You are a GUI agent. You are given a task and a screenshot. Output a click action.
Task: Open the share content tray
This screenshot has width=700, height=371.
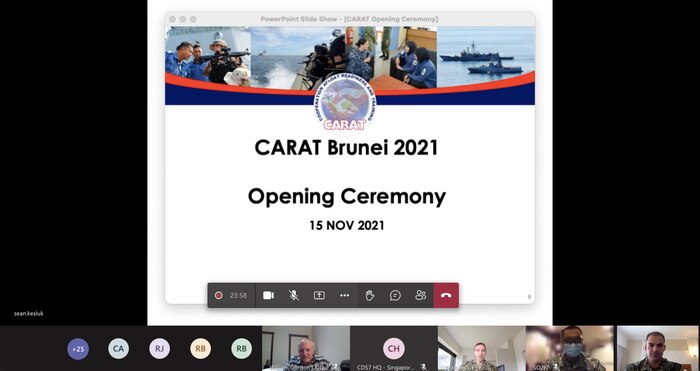click(319, 296)
